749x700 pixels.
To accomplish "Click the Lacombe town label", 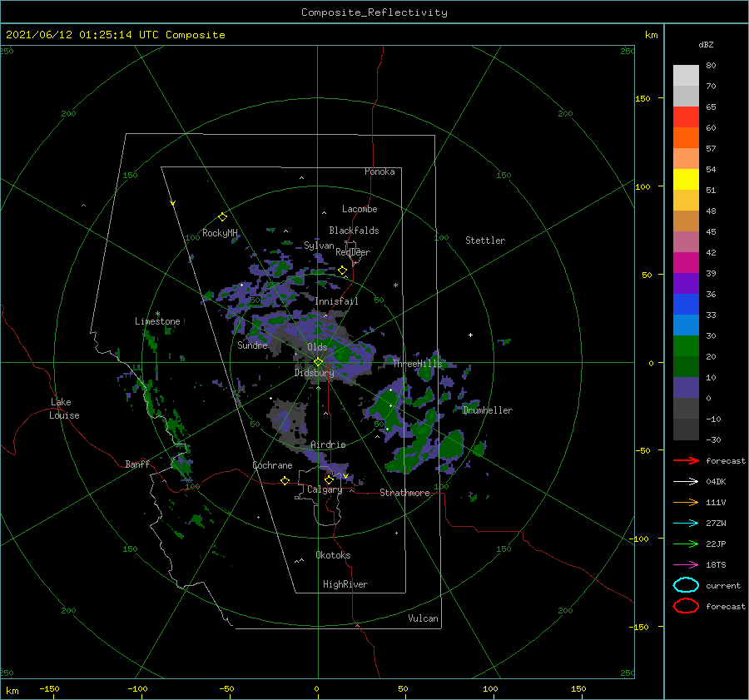I will (x=360, y=209).
